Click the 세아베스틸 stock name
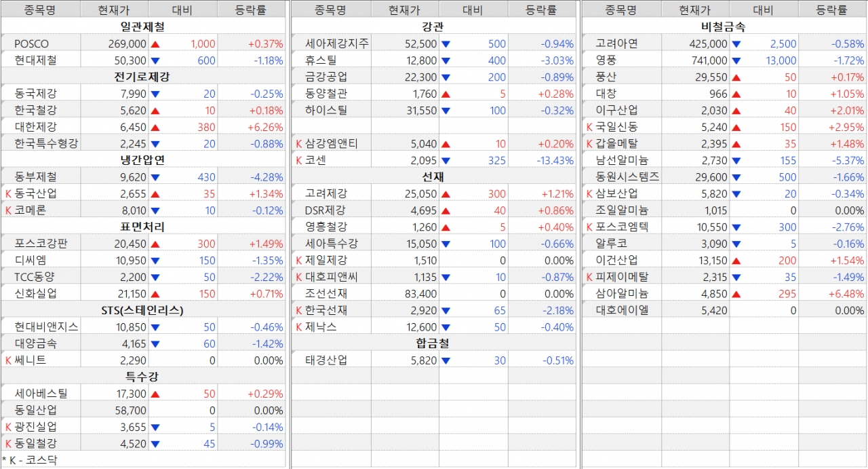 pyautogui.click(x=41, y=394)
